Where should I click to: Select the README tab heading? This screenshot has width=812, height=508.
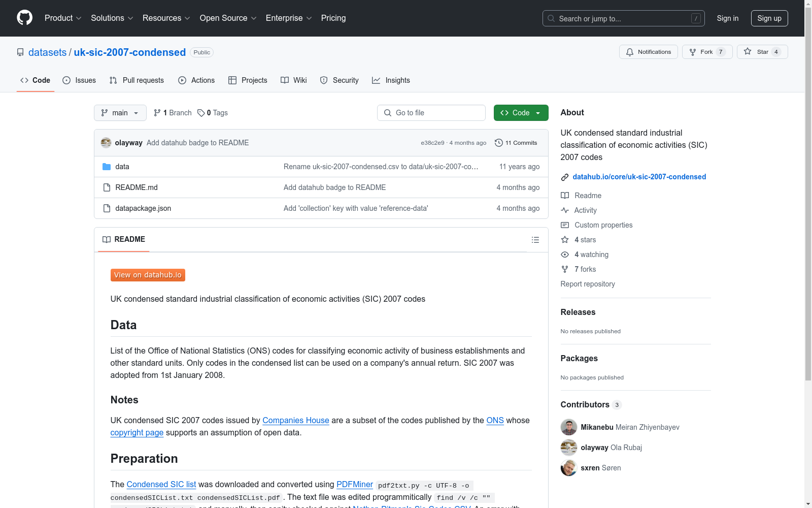(x=124, y=239)
